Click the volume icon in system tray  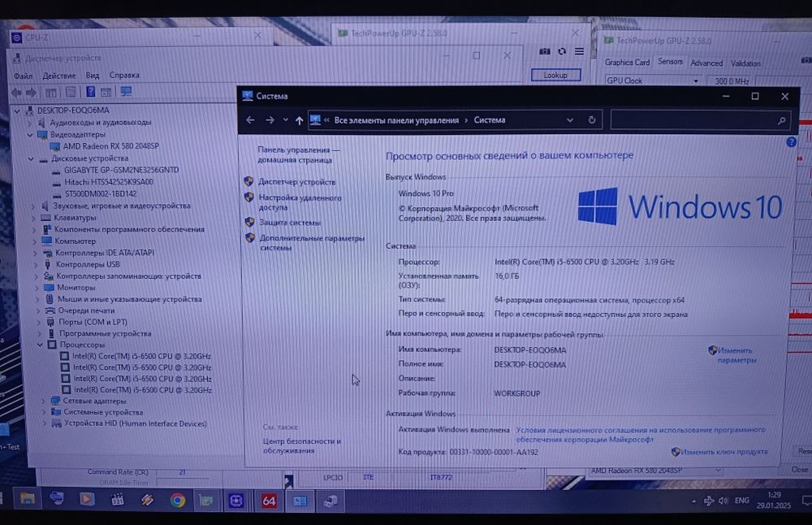coord(723,501)
